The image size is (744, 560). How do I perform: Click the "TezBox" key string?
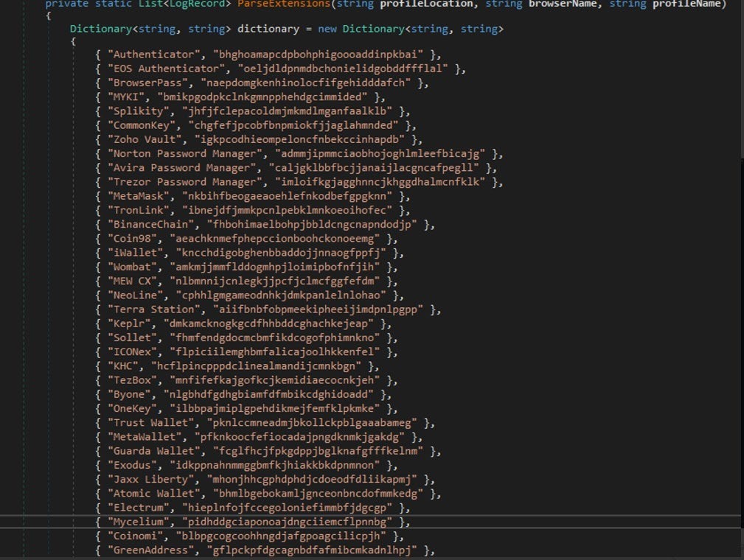[x=132, y=380]
